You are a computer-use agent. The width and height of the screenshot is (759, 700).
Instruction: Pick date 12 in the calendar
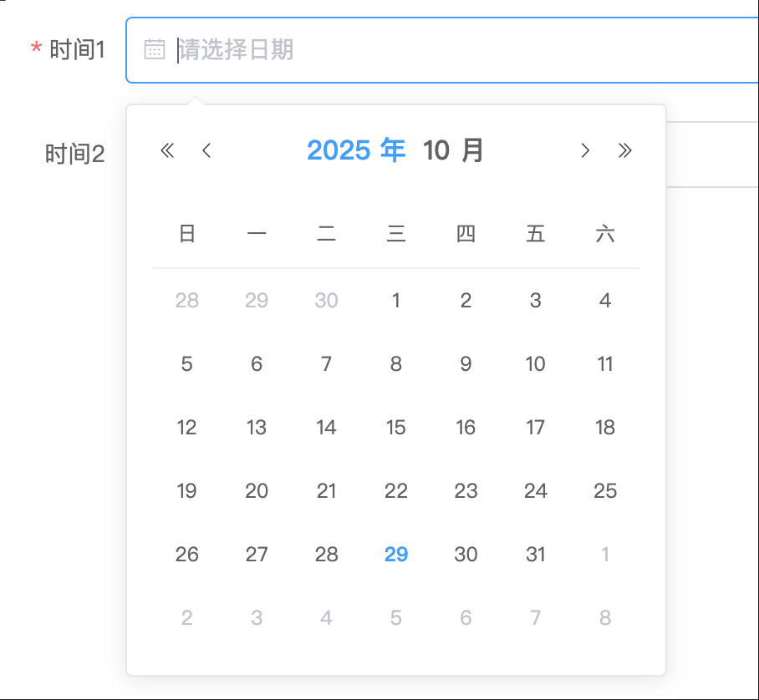(x=187, y=428)
